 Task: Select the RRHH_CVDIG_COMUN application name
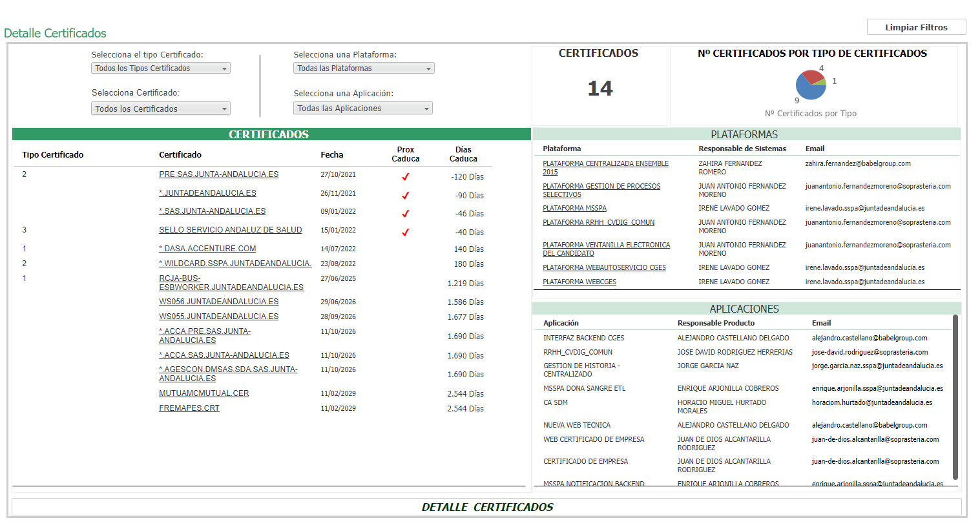578,353
